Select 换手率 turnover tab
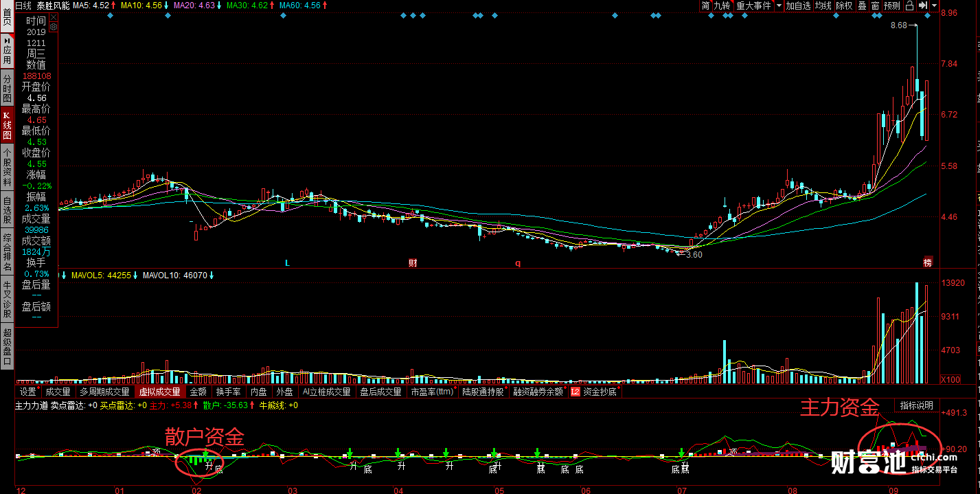The image size is (980, 494). point(228,392)
